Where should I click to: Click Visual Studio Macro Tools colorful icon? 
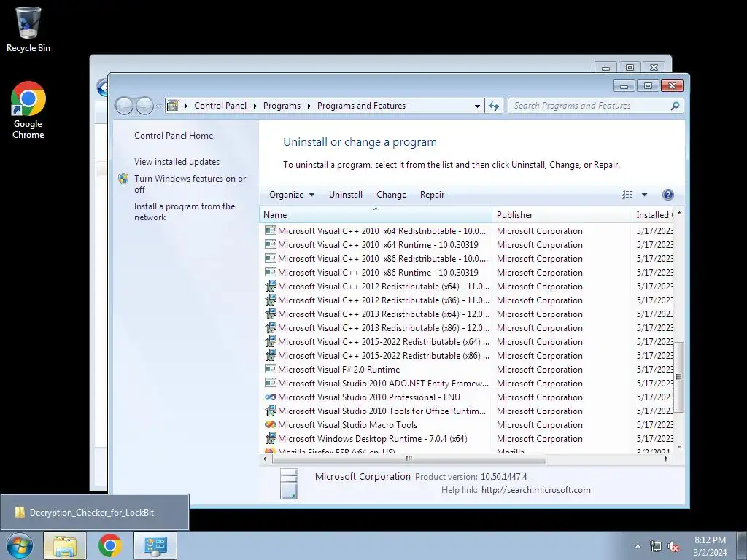click(270, 424)
